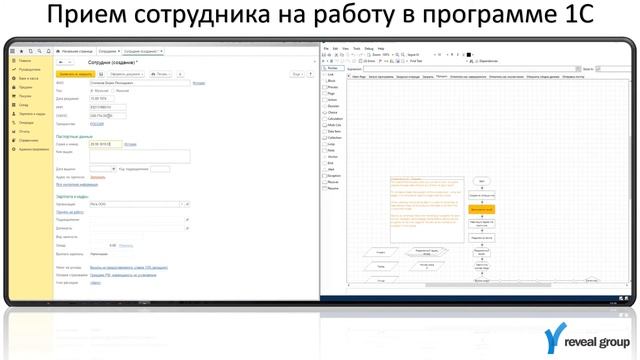
Task: Click the Записать и закрыть button
Action: click(x=76, y=74)
